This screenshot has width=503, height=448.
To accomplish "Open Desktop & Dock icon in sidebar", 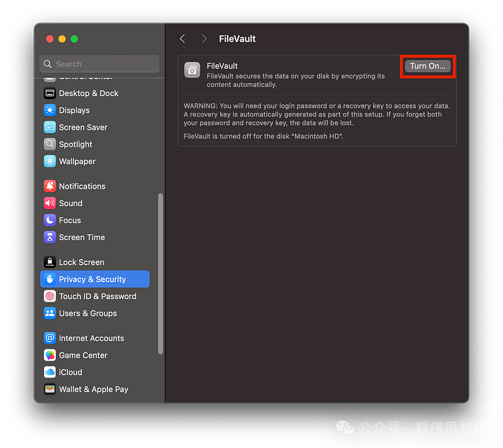I will tap(50, 94).
